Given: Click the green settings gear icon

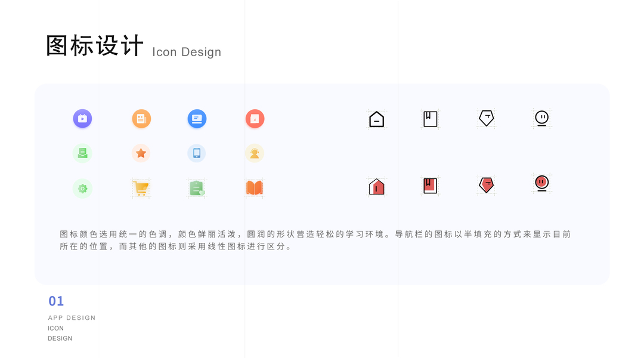Looking at the screenshot, I should (82, 189).
